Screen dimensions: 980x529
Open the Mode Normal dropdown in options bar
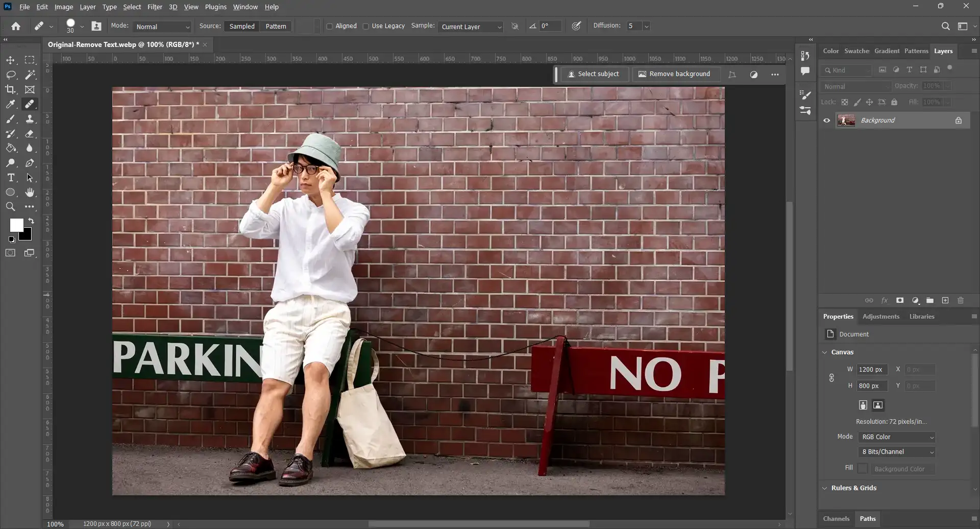point(162,27)
